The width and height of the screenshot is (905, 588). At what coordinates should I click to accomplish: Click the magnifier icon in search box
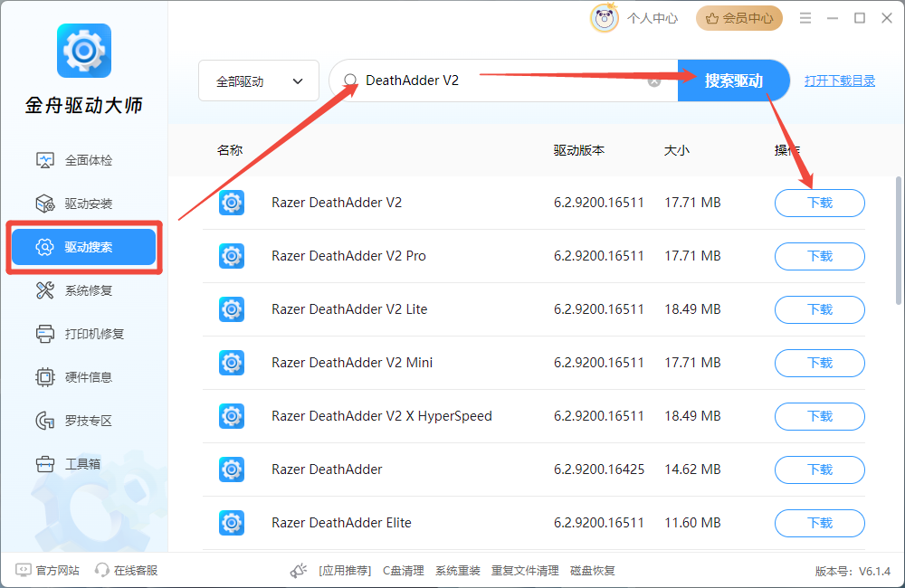point(350,81)
